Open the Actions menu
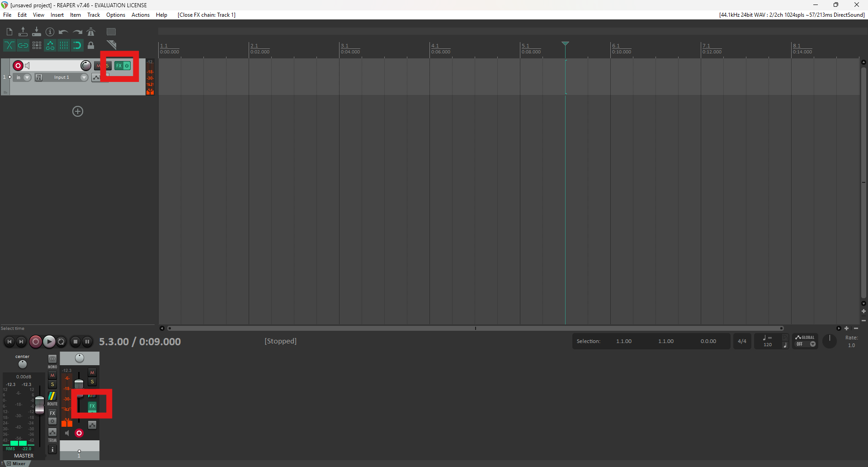The image size is (868, 467). pyautogui.click(x=140, y=15)
